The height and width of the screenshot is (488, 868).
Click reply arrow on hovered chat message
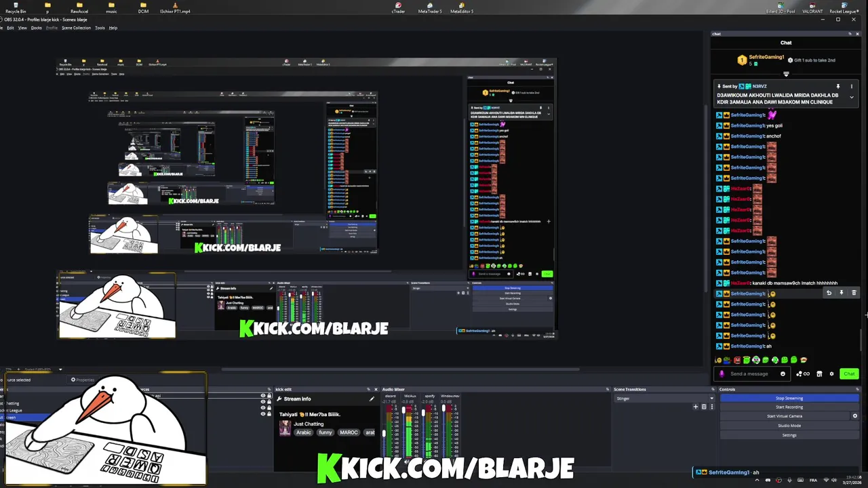pos(829,293)
